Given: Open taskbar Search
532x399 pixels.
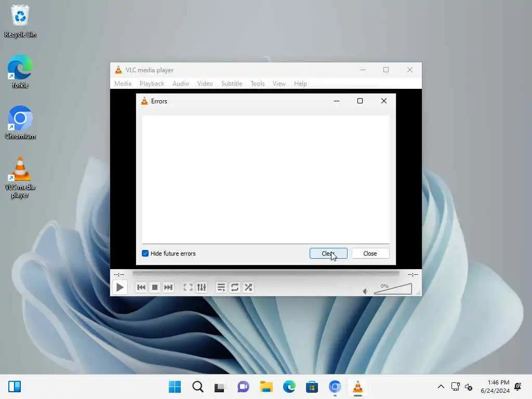Looking at the screenshot, I should pyautogui.click(x=198, y=387).
